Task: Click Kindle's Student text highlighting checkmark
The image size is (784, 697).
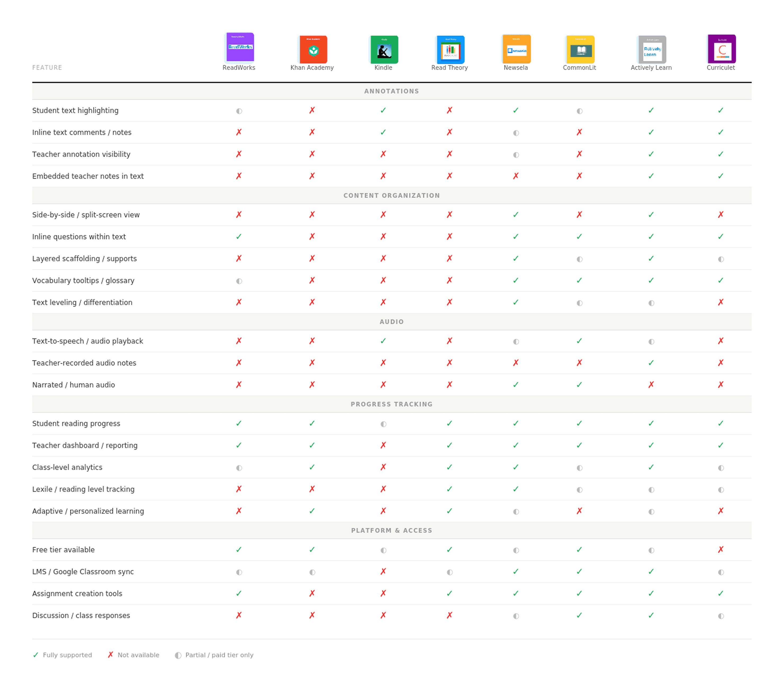Action: pos(383,110)
